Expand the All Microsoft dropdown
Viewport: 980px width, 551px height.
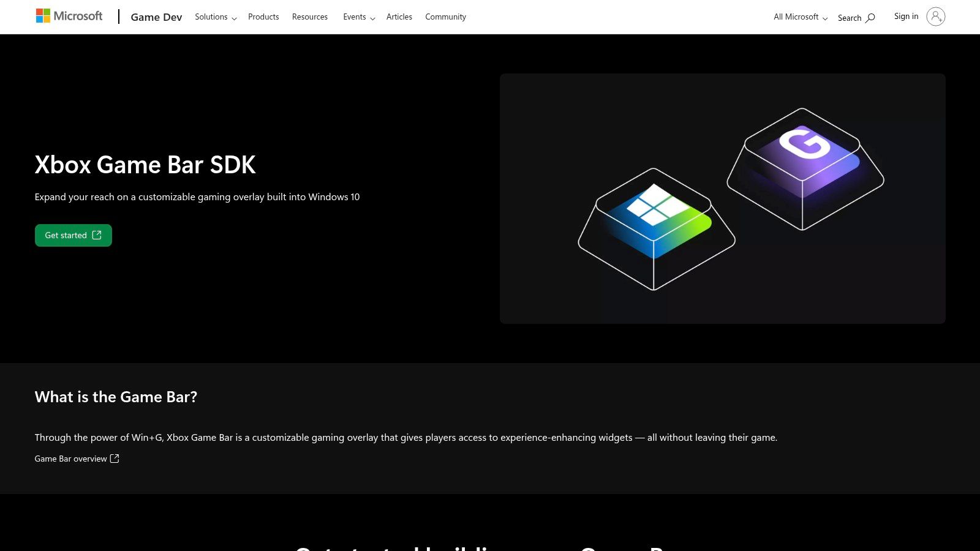coord(800,17)
